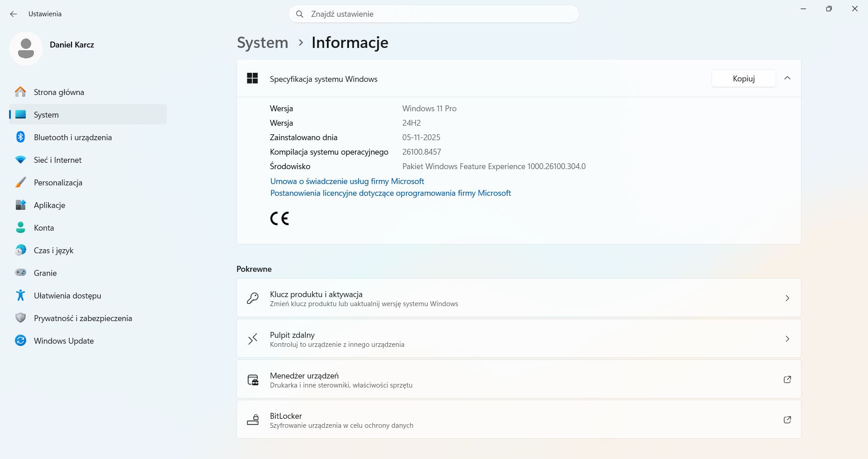Viewport: 868px width, 459px height.
Task: Click the Granie gamepad icon
Action: tap(20, 273)
